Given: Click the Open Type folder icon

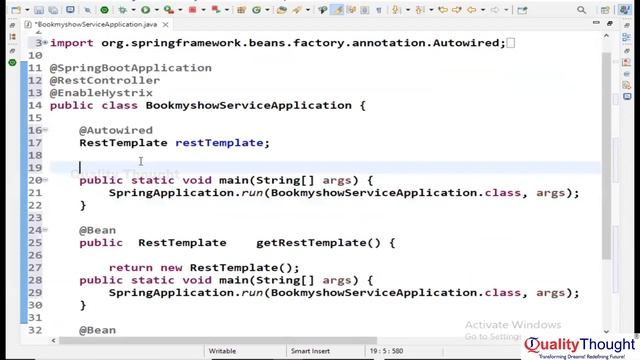Looking at the screenshot, I should (x=282, y=10).
